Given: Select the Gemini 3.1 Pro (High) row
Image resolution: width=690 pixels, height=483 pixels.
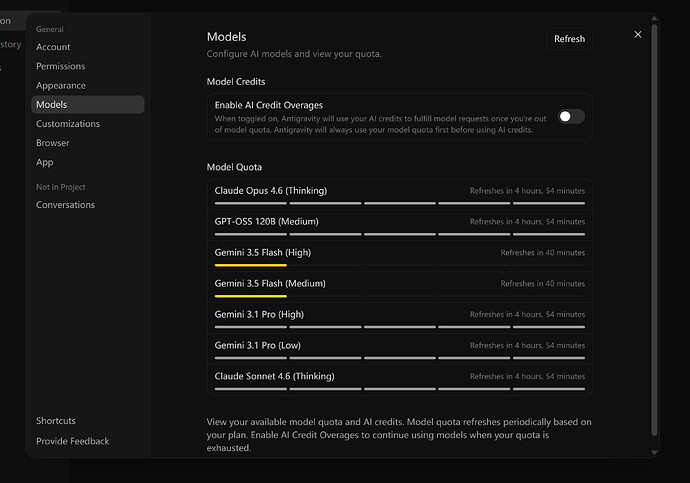Looking at the screenshot, I should 400,318.
